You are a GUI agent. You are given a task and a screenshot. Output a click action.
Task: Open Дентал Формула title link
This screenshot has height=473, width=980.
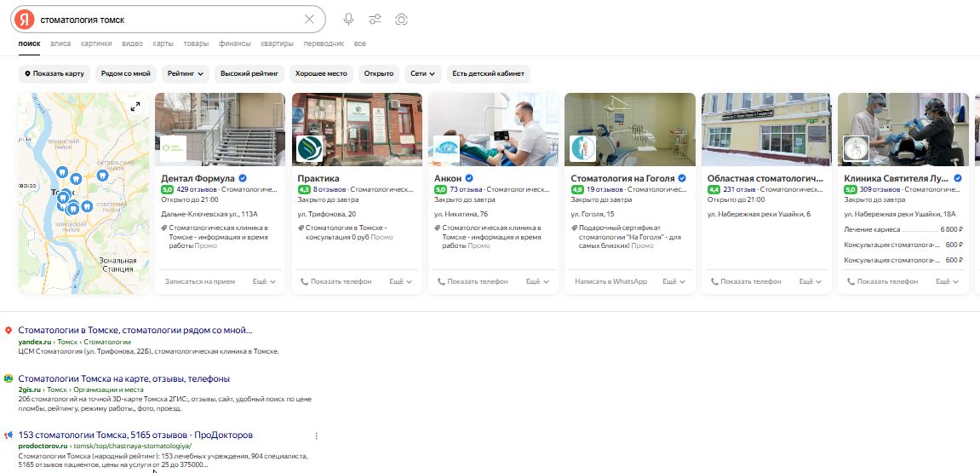[x=198, y=178]
